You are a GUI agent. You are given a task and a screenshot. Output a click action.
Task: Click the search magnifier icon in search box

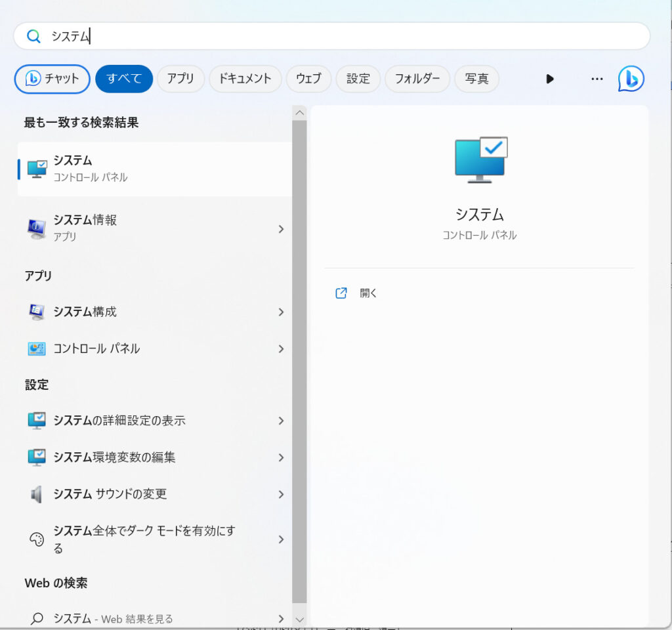pos(33,37)
